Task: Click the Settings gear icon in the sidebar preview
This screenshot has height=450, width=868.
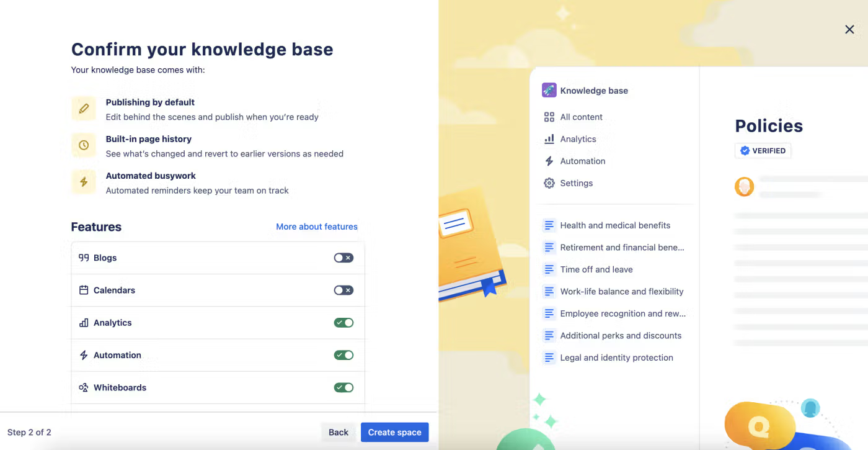Action: click(x=549, y=183)
